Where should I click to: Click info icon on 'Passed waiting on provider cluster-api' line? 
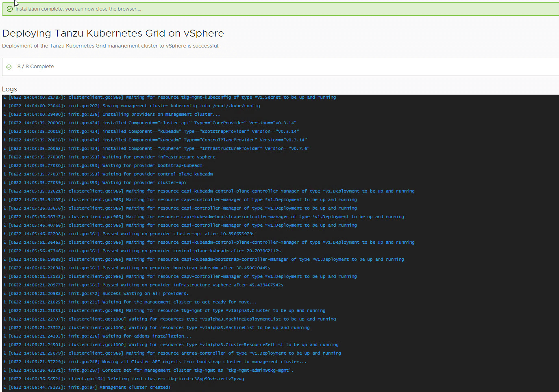[x=5, y=234]
